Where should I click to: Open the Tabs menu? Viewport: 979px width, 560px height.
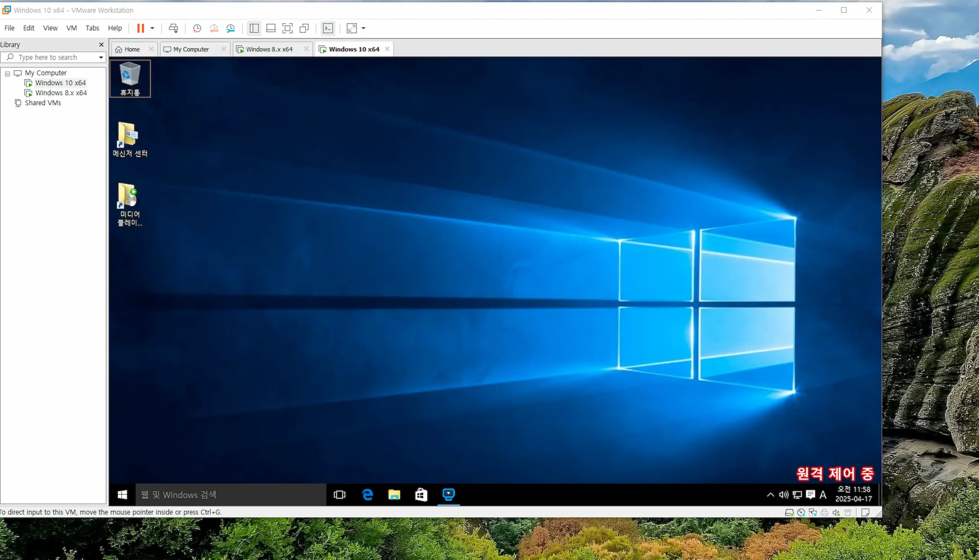coord(92,28)
